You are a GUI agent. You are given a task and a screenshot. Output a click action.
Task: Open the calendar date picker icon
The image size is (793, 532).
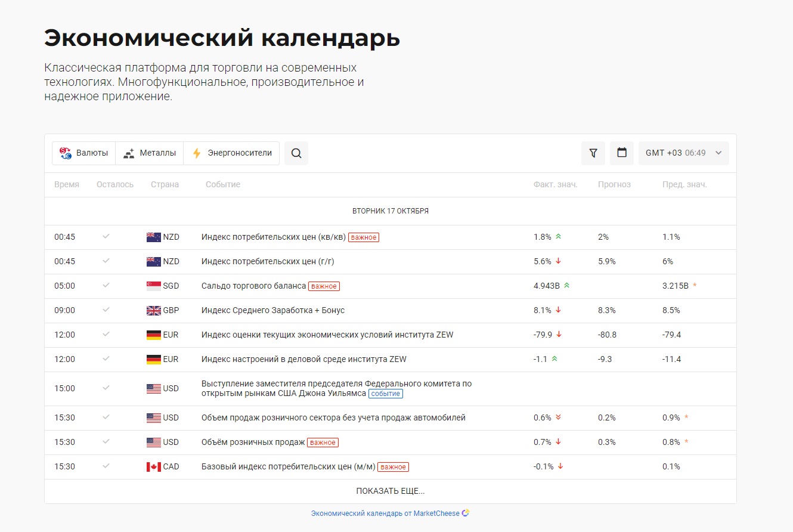point(622,153)
